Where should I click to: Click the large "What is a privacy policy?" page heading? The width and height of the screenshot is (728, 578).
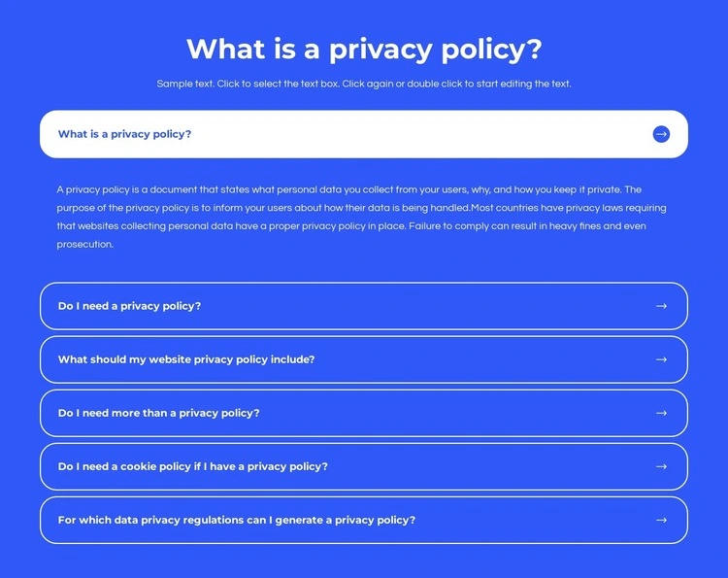coord(364,49)
